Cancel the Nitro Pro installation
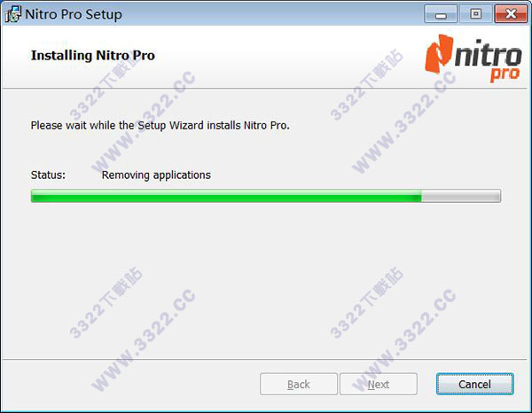Screen dimensions: 532x413 pyautogui.click(x=474, y=384)
